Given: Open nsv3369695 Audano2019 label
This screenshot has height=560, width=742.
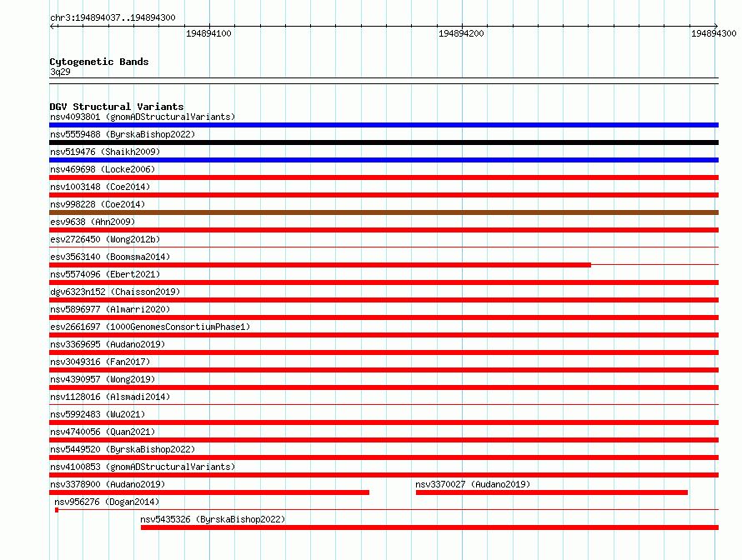Looking at the screenshot, I should tap(108, 344).
